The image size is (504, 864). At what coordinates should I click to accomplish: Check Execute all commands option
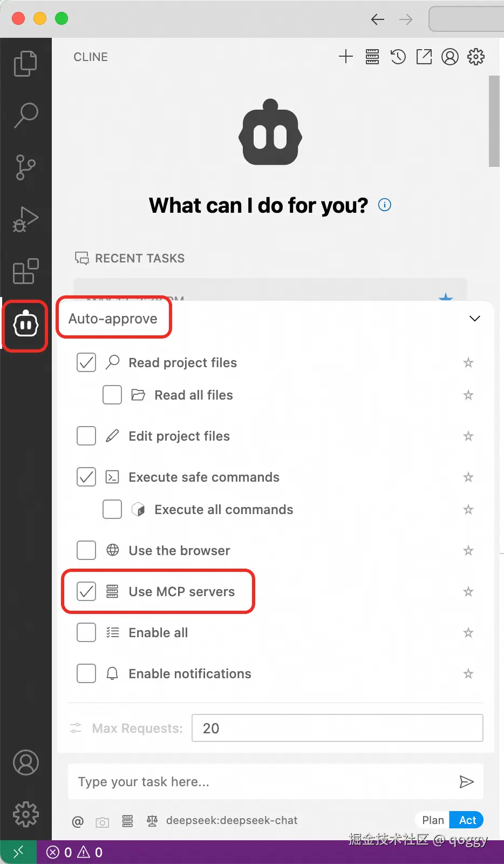click(112, 509)
